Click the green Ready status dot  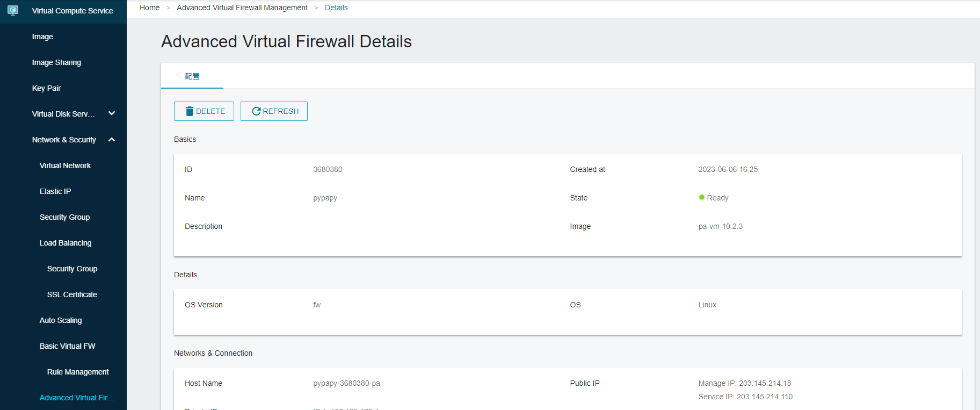point(701,197)
